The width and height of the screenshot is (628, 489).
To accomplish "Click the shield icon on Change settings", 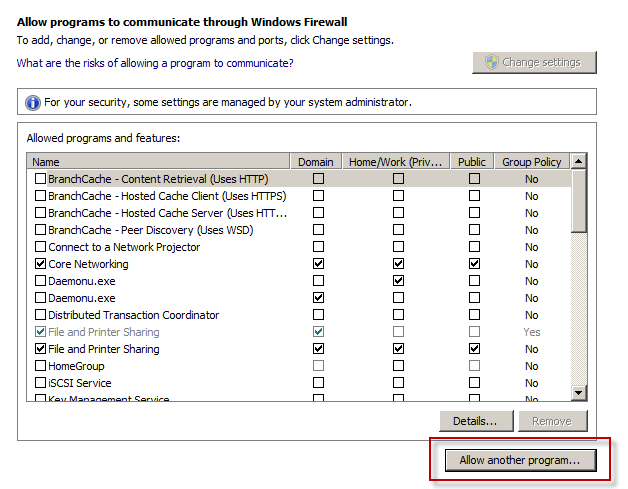I will 491,62.
